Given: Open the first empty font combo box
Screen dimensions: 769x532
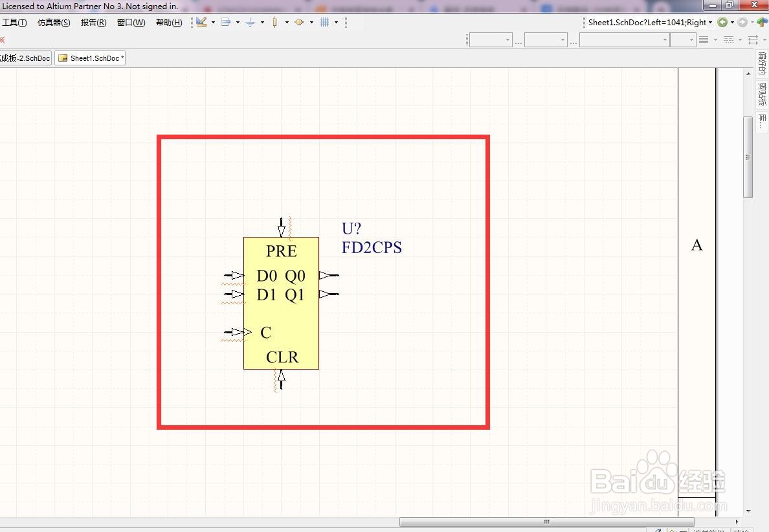Looking at the screenshot, I should [x=491, y=39].
